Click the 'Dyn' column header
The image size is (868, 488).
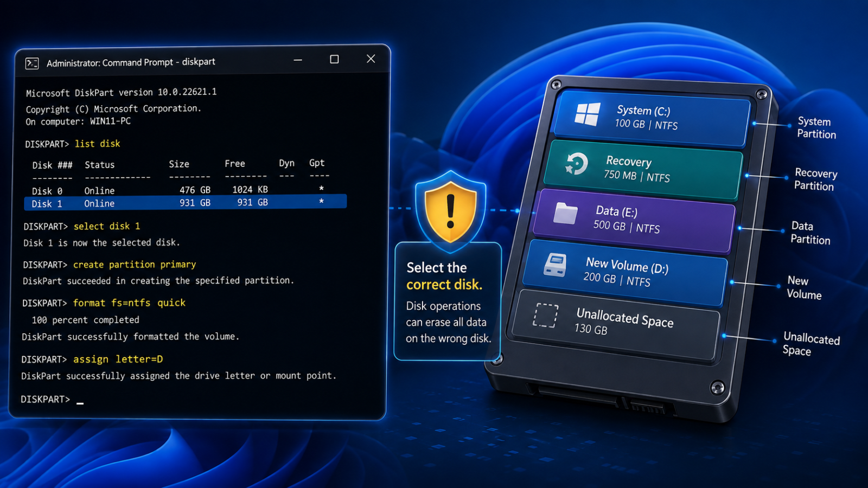tap(286, 163)
